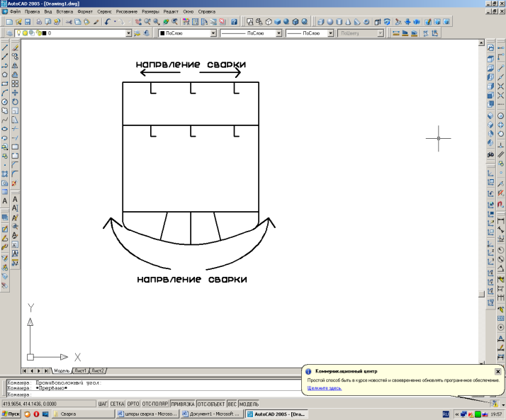Pick the Erase tool in Modify toolbar
Screen dimensions: 506x420
point(15,47)
